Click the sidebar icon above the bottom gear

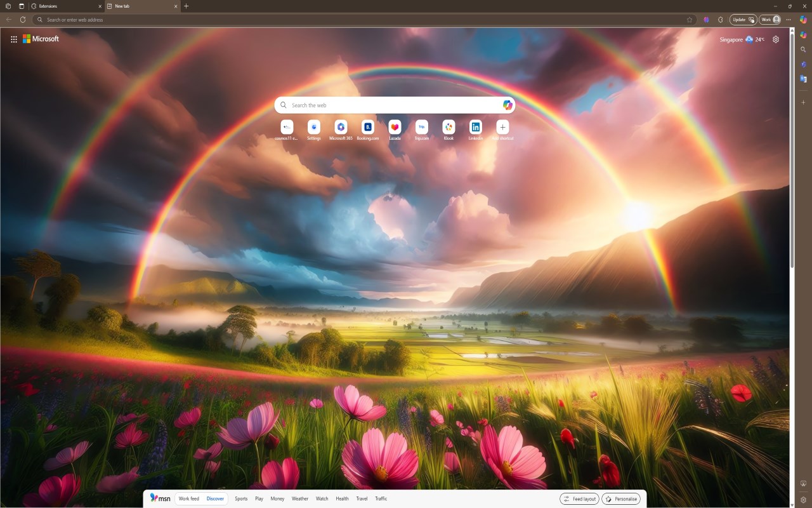pos(803,484)
